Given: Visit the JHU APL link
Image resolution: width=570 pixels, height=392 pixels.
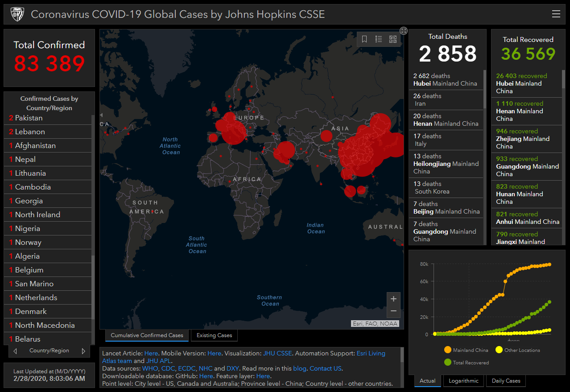Looking at the screenshot, I should coord(159,361).
